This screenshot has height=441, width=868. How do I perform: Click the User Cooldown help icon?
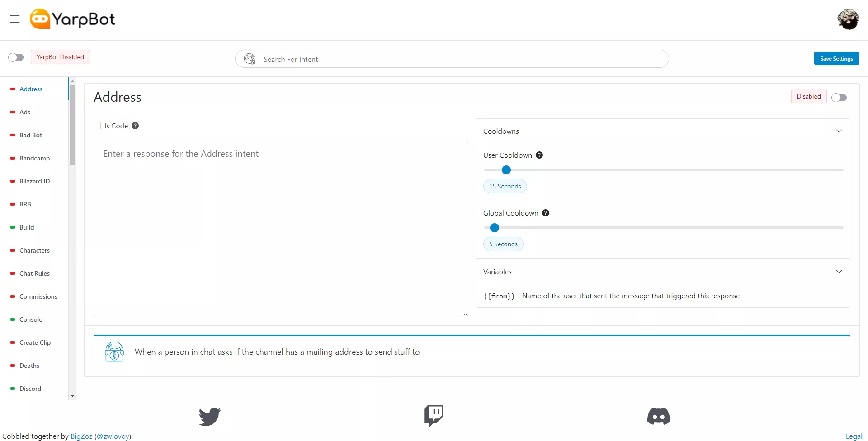pyautogui.click(x=539, y=155)
